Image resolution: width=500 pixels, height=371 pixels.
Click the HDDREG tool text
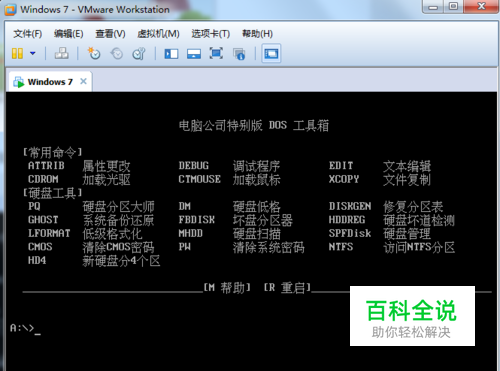[x=347, y=220]
